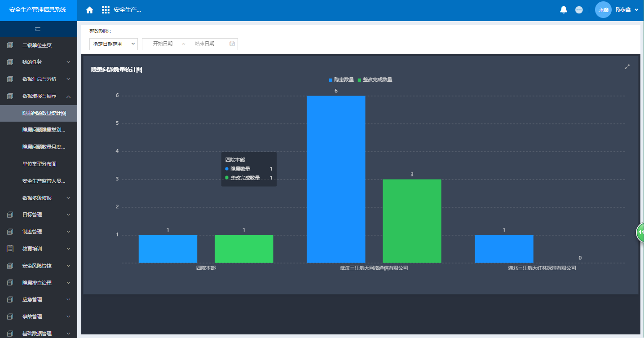Click the icon beside 隐患排查治理

pyautogui.click(x=10, y=283)
